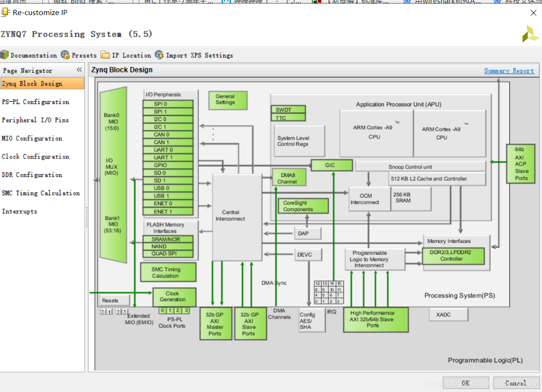
Task: Click the DAP block
Action: click(x=308, y=233)
